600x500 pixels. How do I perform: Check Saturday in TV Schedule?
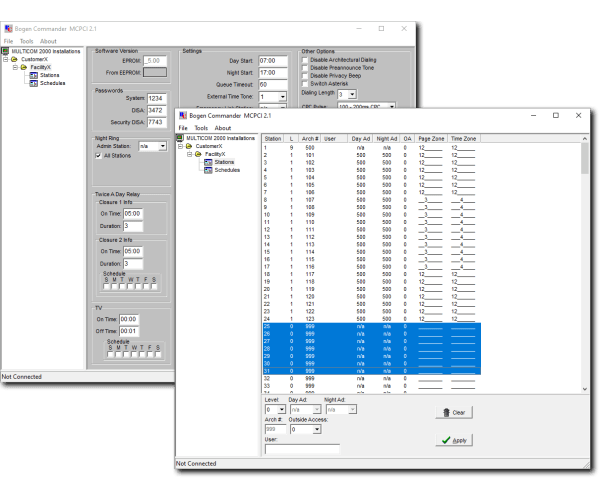click(x=158, y=355)
